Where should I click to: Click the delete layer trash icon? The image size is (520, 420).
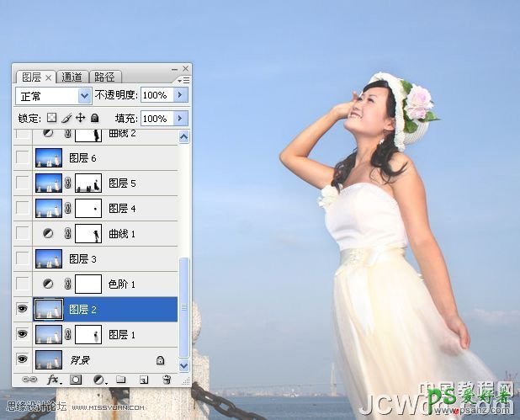click(x=167, y=380)
